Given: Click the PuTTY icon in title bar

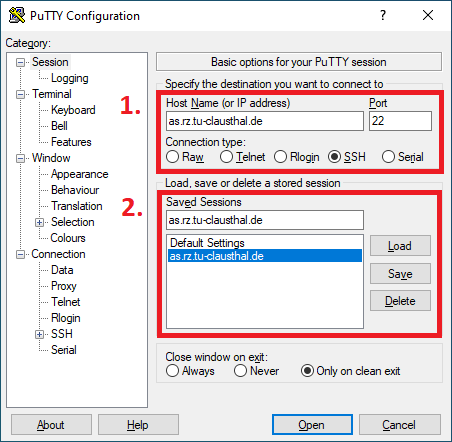Looking at the screenshot, I should click(x=17, y=15).
